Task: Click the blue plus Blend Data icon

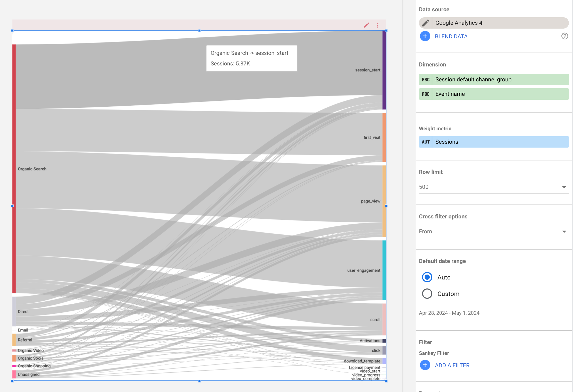Action: click(x=425, y=36)
